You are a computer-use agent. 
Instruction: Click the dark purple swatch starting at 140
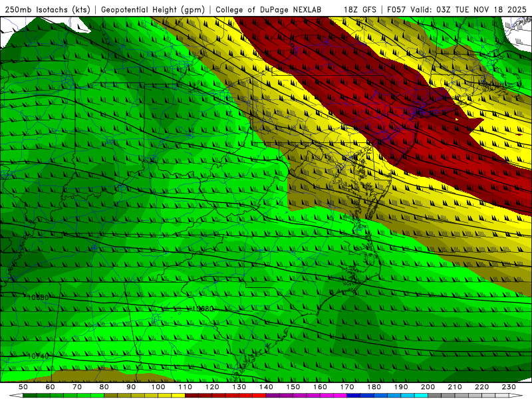(273, 396)
